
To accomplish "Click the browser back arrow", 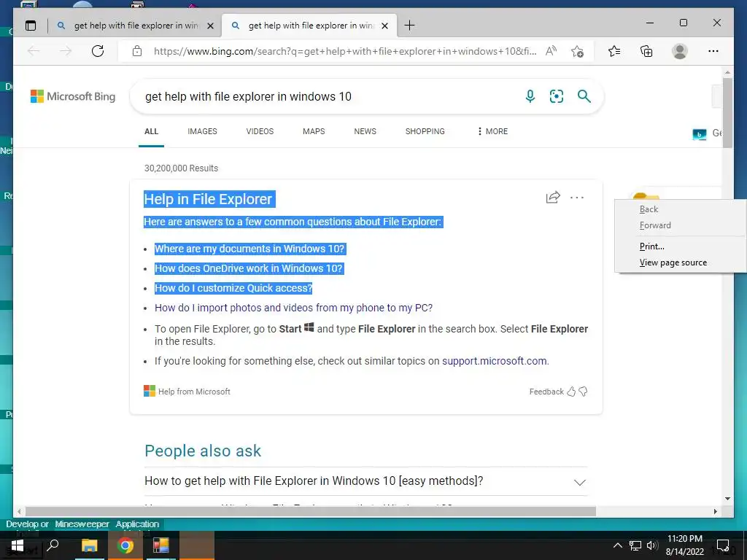I will tap(34, 51).
